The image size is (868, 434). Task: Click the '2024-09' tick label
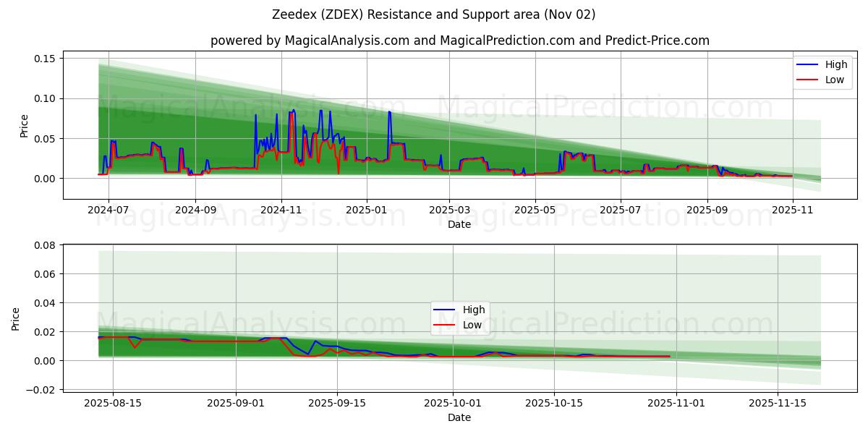195,210
